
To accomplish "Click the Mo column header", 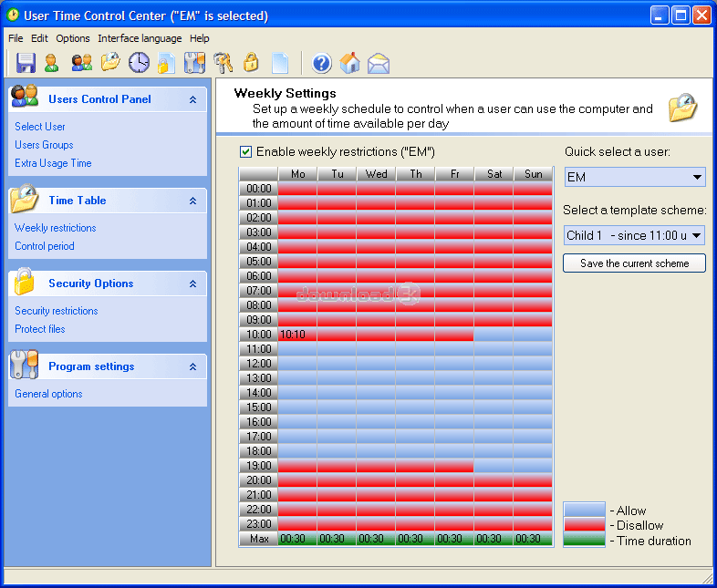I will click(297, 174).
